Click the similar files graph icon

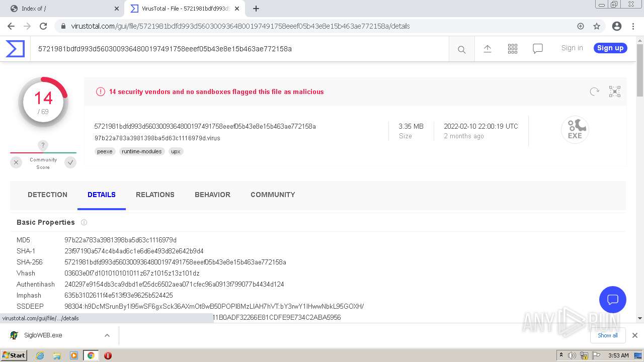(615, 92)
